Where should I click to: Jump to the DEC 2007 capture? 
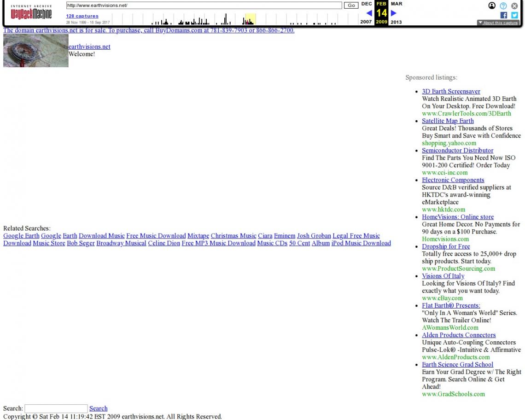point(366,13)
